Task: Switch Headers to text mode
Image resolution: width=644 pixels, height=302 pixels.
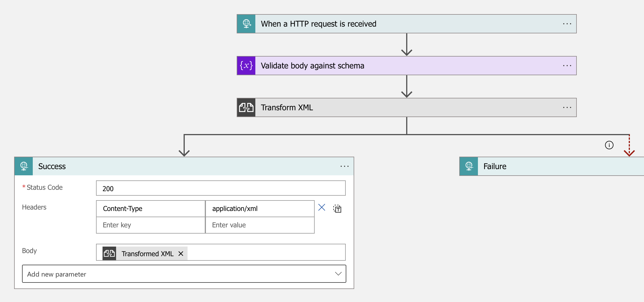Action: (338, 209)
